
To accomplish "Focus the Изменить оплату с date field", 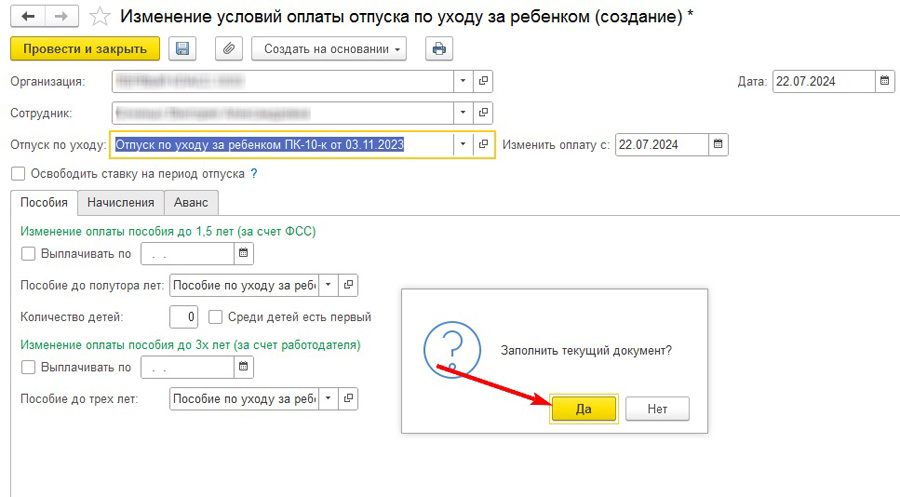I will click(x=662, y=144).
